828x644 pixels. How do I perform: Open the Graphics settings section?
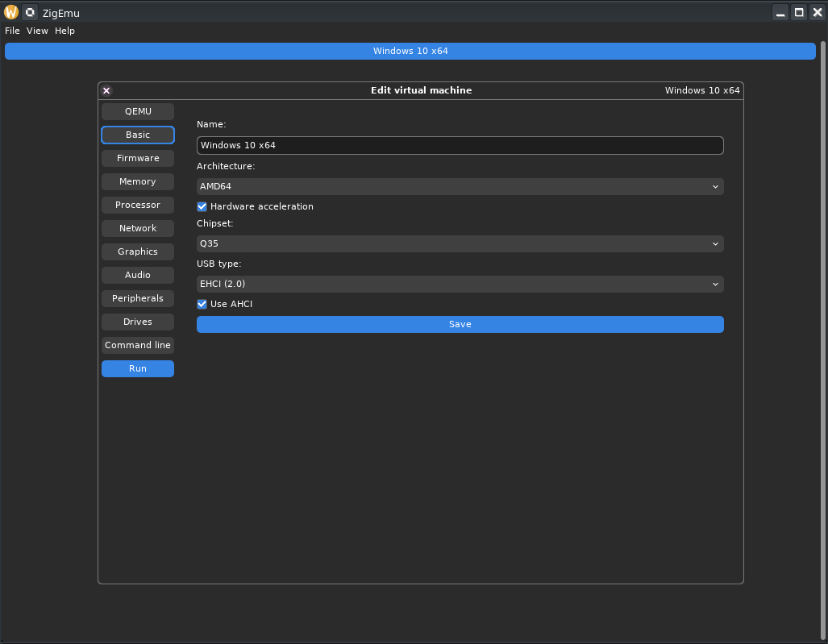click(x=138, y=251)
